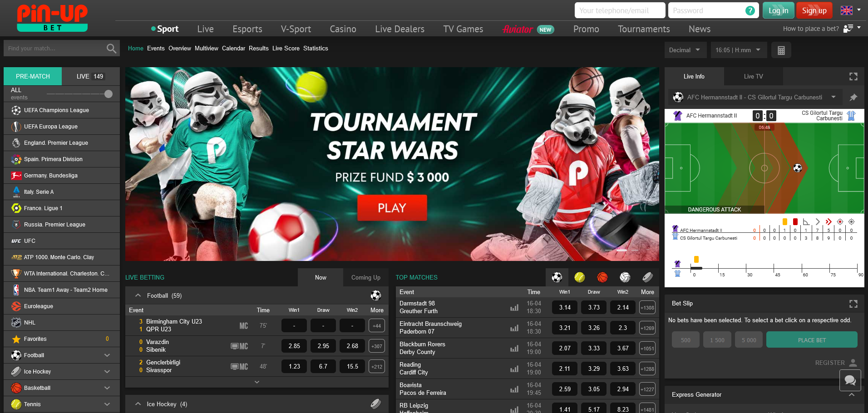The height and width of the screenshot is (413, 868).
Task: Click the Register user icon
Action: click(x=853, y=363)
